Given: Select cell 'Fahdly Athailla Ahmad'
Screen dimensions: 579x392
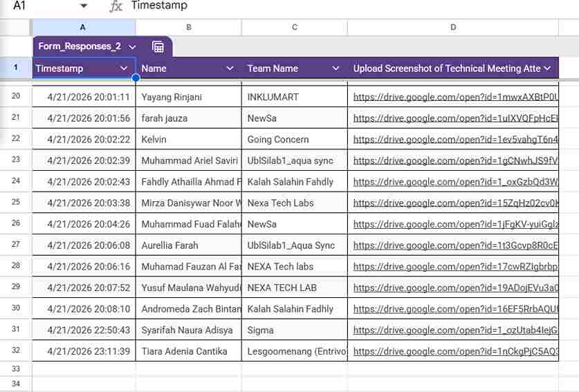Looking at the screenshot, I should [189, 182].
